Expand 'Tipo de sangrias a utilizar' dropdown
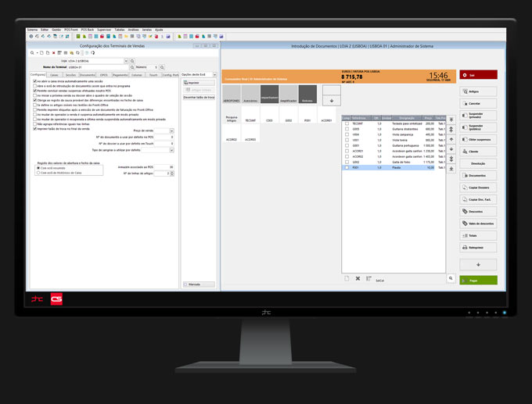Image resolution: width=532 pixels, height=404 pixels. [x=171, y=149]
